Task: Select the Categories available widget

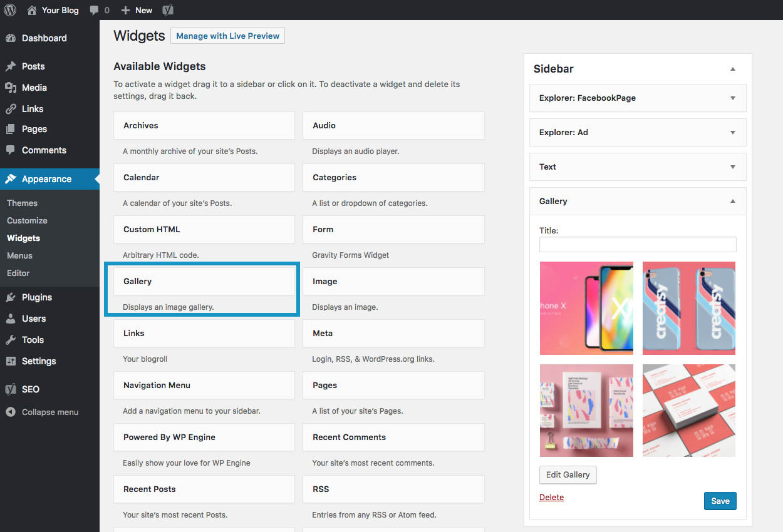Action: point(393,178)
